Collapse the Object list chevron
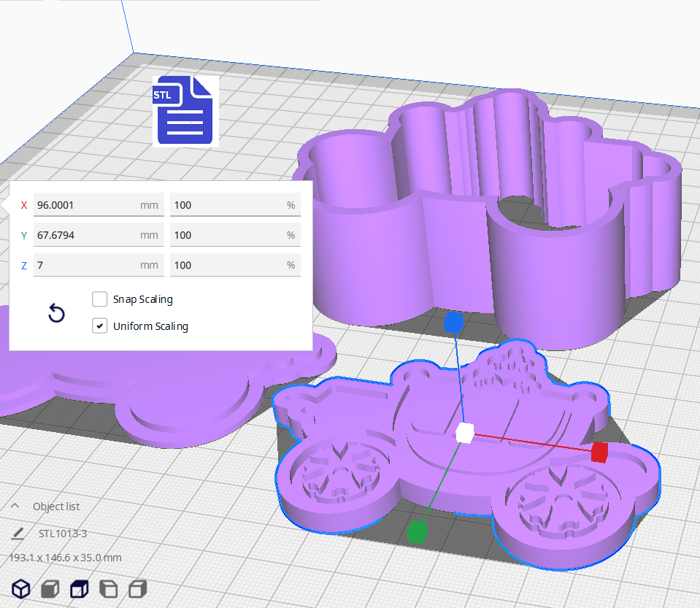Screen dimensions: 700x608 click(15, 507)
